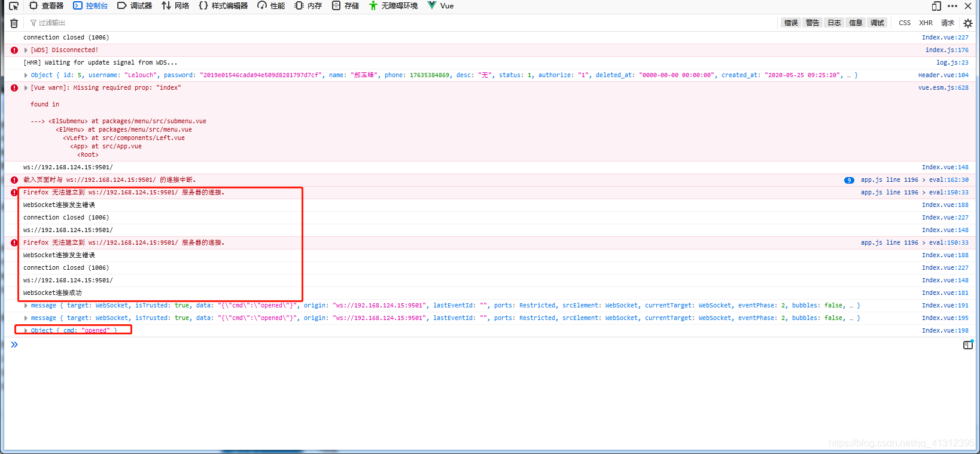Click error icon beside Vue warn message
980x454 pixels.
click(x=14, y=88)
